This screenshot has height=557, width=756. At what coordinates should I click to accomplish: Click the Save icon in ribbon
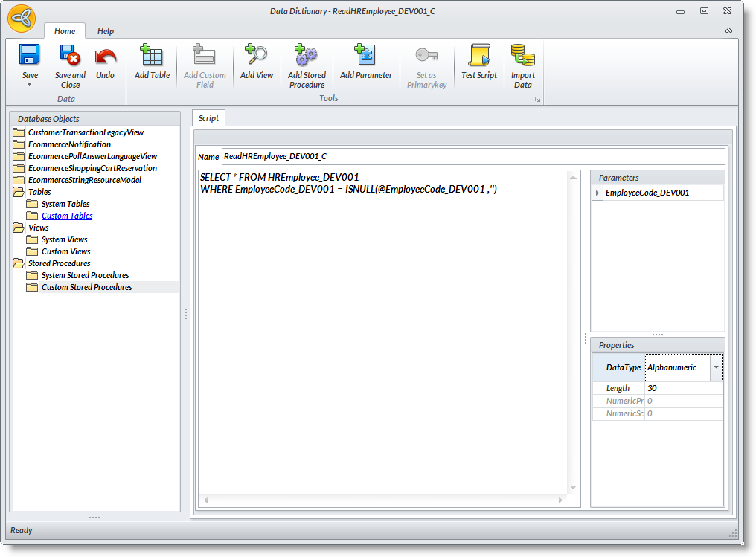click(30, 56)
